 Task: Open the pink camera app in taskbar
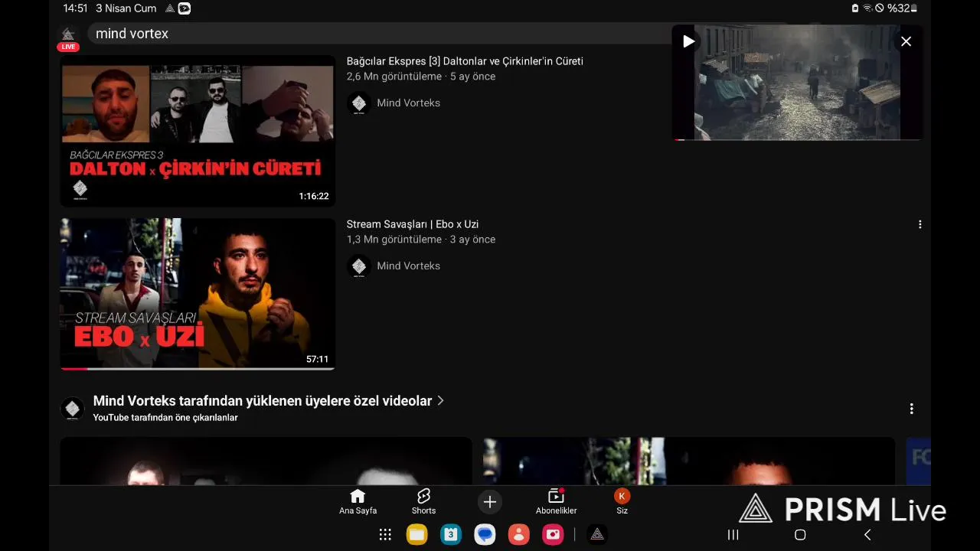tap(553, 535)
